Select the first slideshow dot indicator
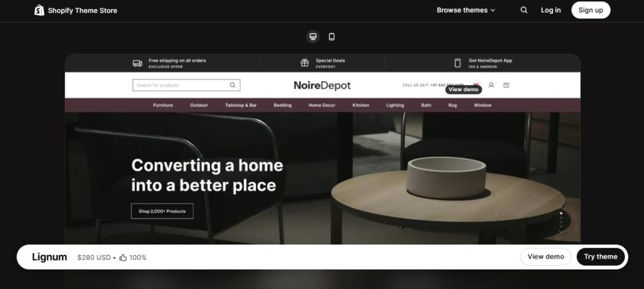Screen dimensions: 644x289 pyautogui.click(x=561, y=213)
